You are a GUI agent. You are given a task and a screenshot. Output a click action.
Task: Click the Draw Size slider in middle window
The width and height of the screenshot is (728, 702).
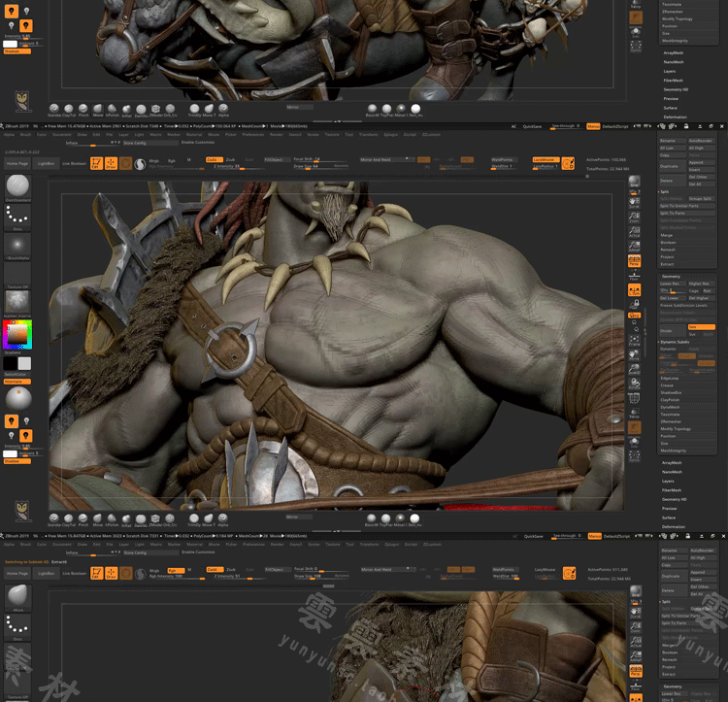pyautogui.click(x=321, y=166)
